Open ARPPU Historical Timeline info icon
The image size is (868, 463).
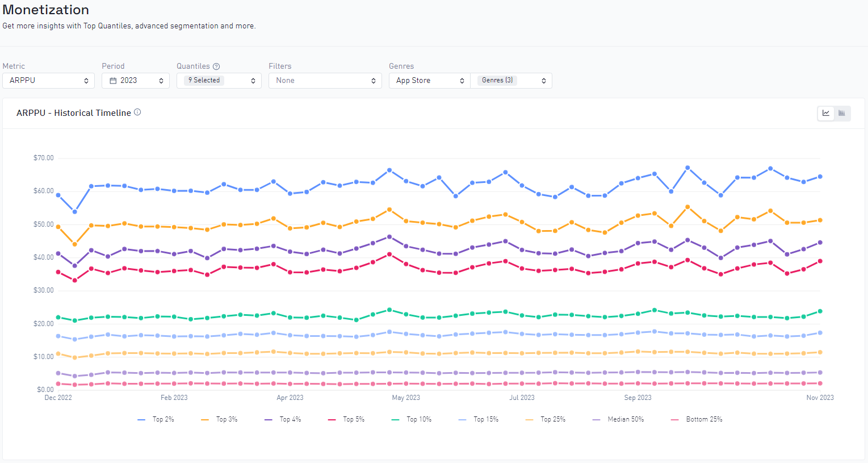[137, 112]
